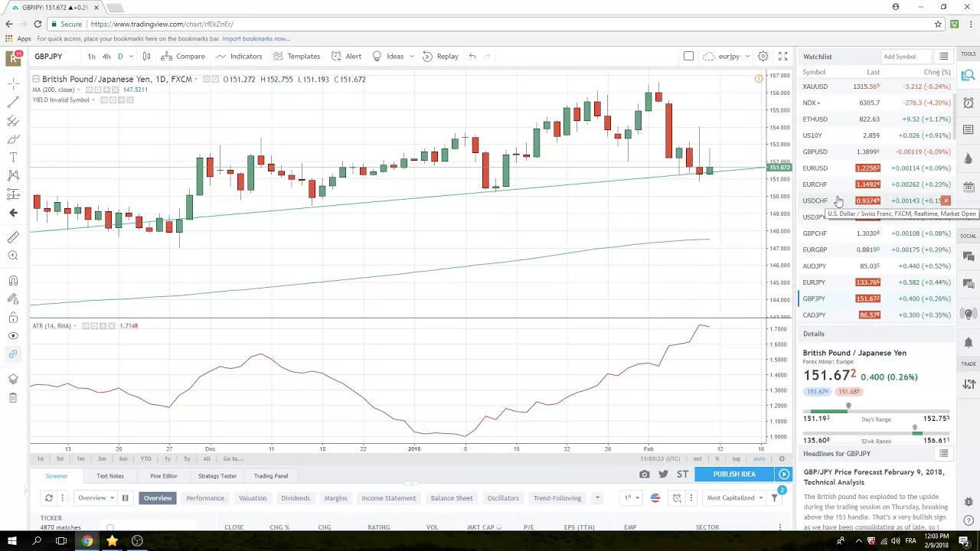Viewport: 980px width, 551px height.
Task: Open GBP/JPY Price Forecast headline
Action: pyautogui.click(x=874, y=477)
